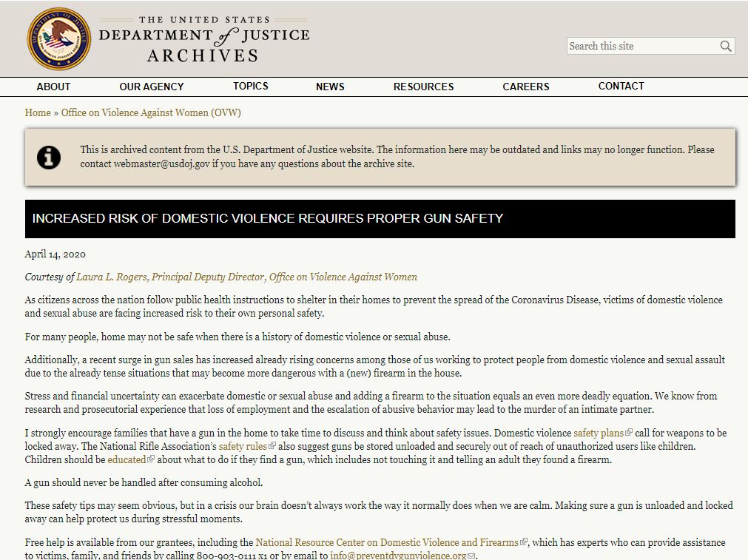Open the NEWS menu
Image resolution: width=748 pixels, height=560 pixels.
coord(330,87)
